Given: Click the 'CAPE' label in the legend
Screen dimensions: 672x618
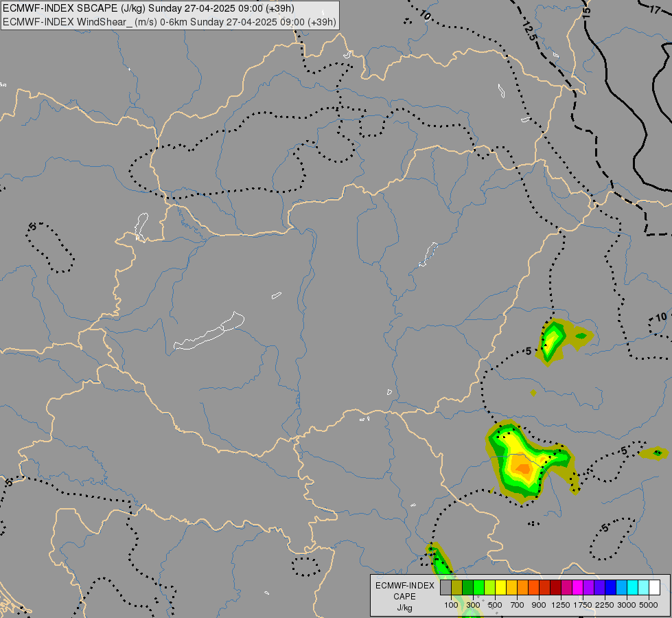Looking at the screenshot, I should pyautogui.click(x=404, y=597).
